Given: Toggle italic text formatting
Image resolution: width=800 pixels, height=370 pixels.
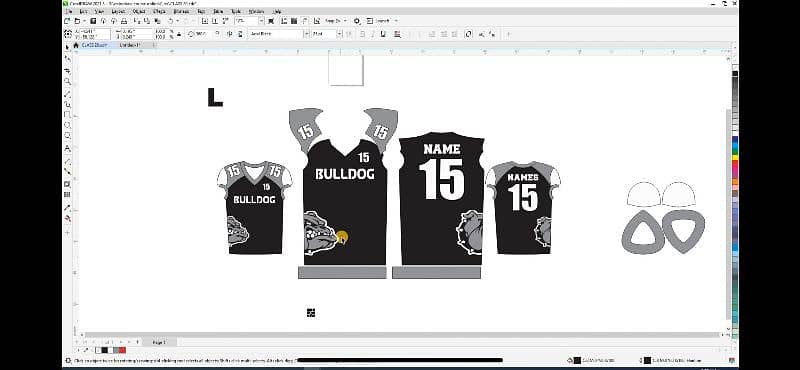Looking at the screenshot, I should (372, 34).
